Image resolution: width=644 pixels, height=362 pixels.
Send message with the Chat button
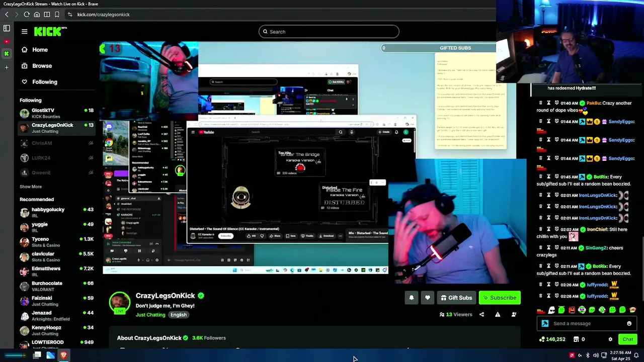[x=627, y=339]
